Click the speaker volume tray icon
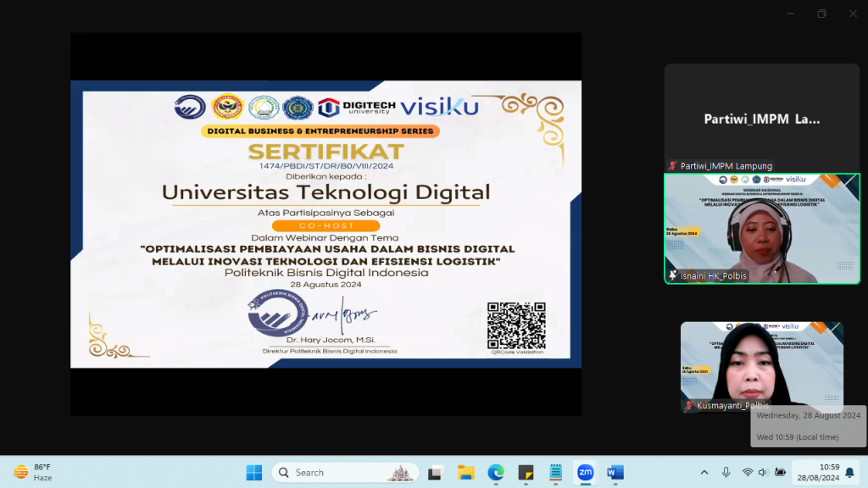The height and width of the screenshot is (488, 868). click(x=762, y=472)
